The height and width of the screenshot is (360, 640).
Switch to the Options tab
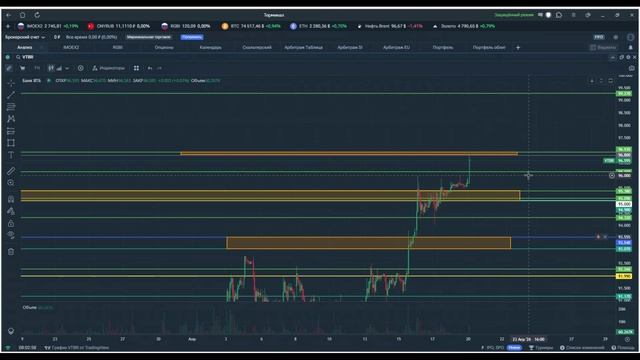pos(164,47)
